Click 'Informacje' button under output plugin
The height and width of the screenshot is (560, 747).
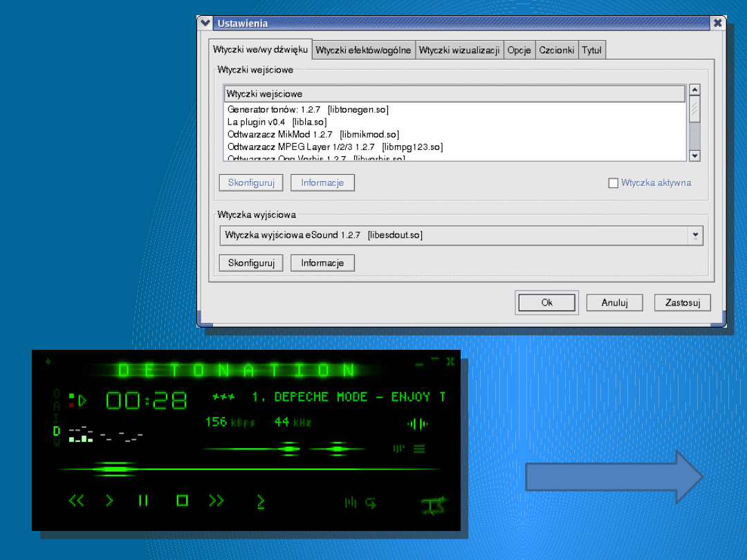point(322,263)
